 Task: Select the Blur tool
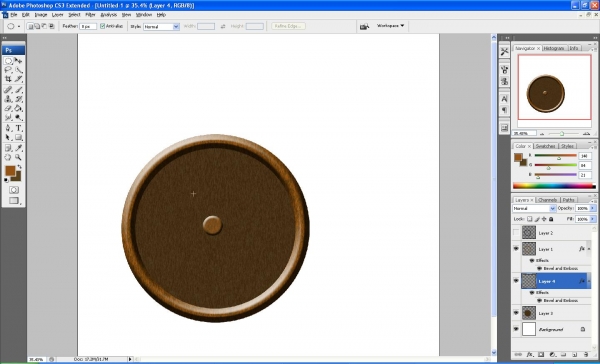[8, 117]
